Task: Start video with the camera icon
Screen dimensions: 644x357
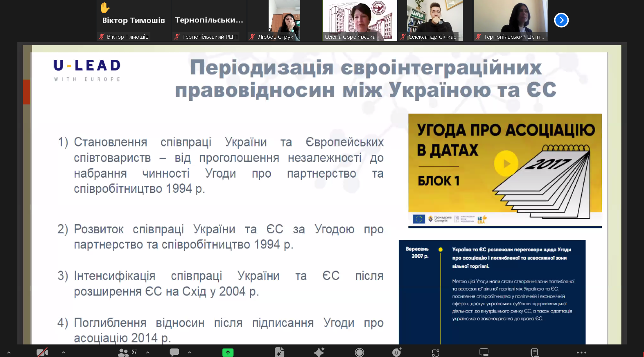Action: [x=42, y=352]
